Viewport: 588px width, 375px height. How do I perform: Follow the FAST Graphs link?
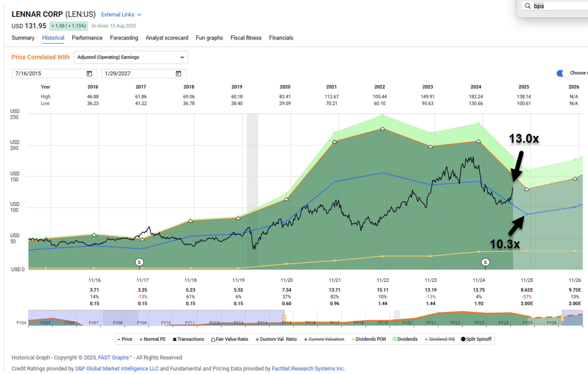point(115,358)
